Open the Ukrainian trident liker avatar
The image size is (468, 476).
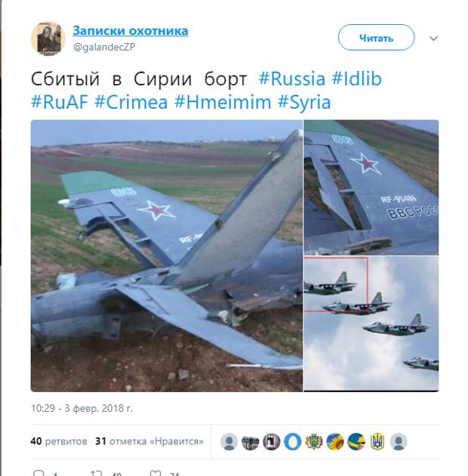pyautogui.click(x=377, y=442)
